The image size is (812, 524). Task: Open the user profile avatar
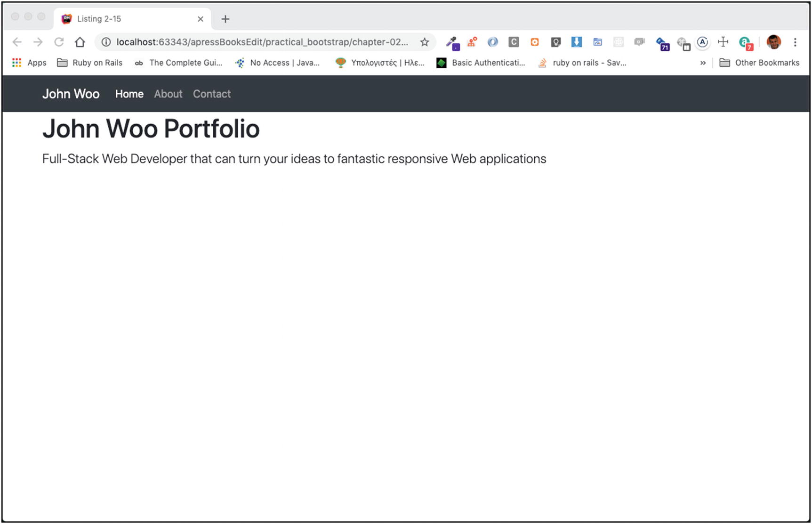[x=773, y=42]
